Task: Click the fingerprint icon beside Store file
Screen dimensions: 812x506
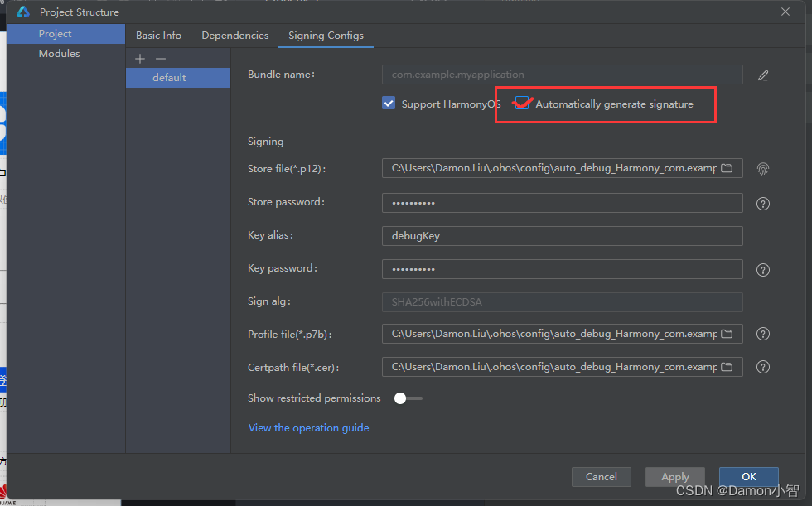Action: point(763,169)
